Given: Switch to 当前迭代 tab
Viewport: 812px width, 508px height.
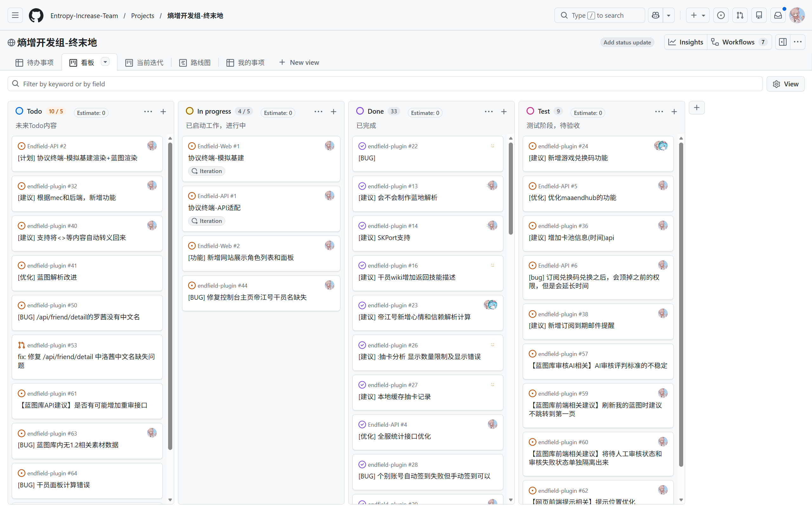Looking at the screenshot, I should coord(144,63).
